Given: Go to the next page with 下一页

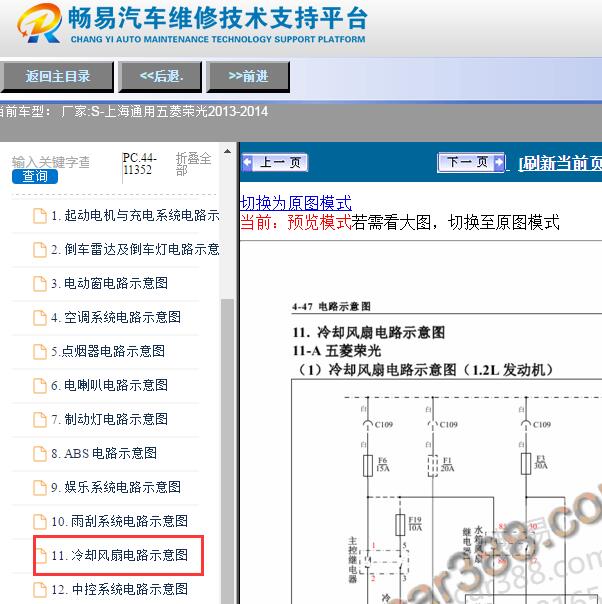Looking at the screenshot, I should point(471,162).
